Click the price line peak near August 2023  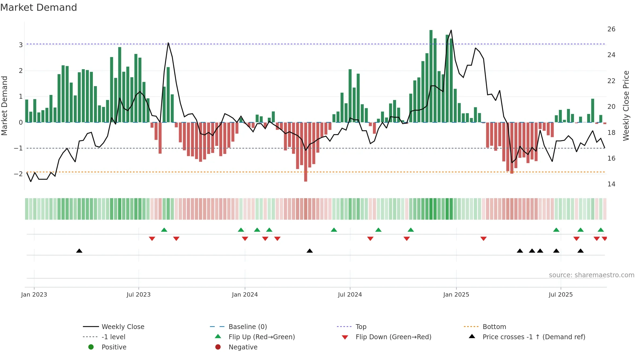[x=168, y=43]
